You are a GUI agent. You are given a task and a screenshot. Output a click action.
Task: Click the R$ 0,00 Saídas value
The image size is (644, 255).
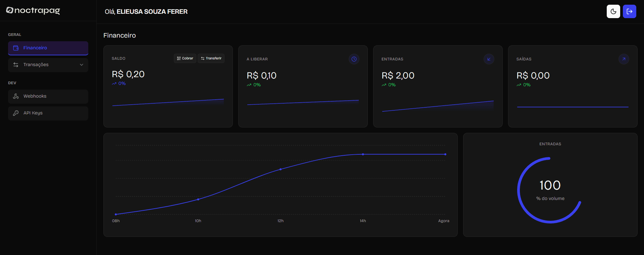[x=533, y=75]
